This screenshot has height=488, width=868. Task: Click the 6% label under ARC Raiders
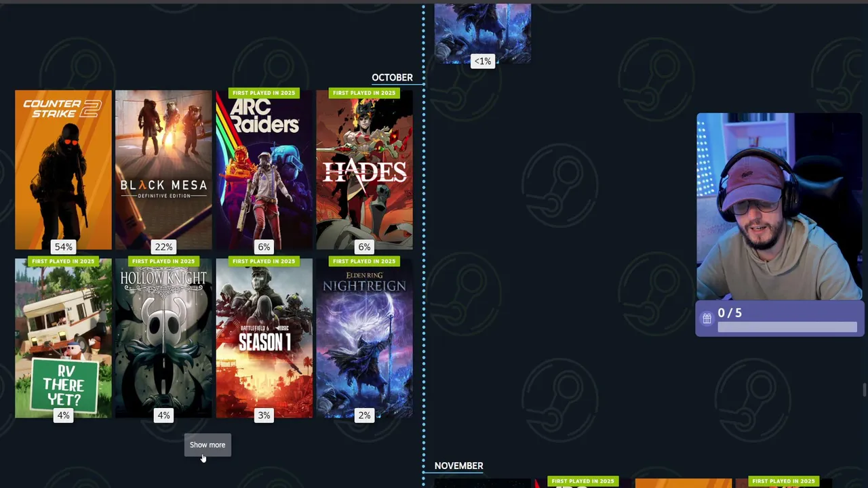click(264, 247)
